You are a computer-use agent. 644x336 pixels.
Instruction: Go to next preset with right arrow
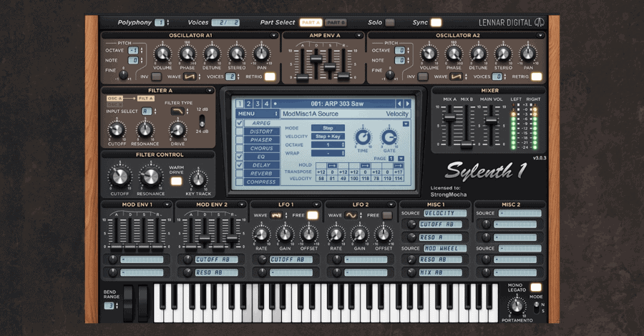click(x=409, y=104)
